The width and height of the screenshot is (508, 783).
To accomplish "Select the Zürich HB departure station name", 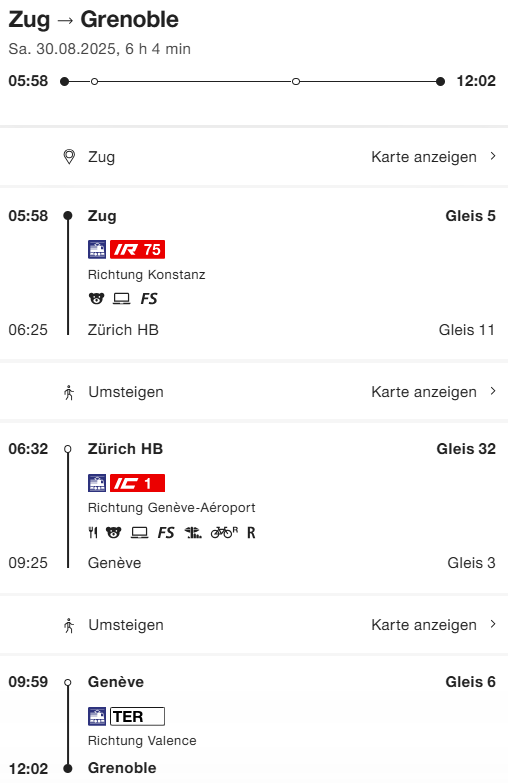I will (125, 449).
